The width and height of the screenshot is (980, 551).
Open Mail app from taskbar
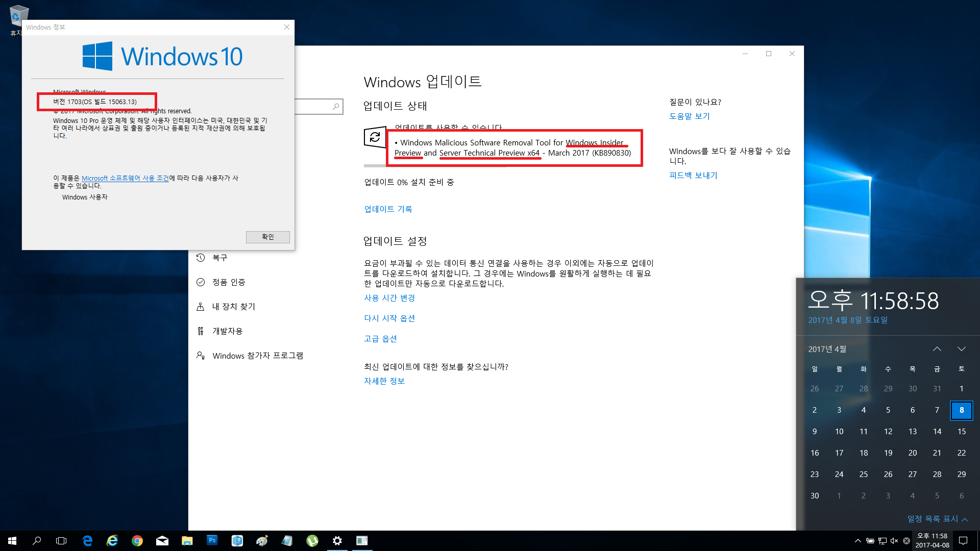click(x=162, y=541)
